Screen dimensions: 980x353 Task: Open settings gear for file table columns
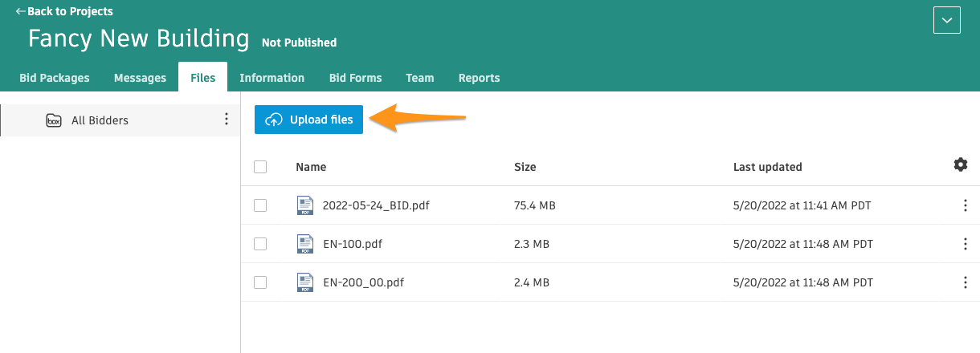960,164
